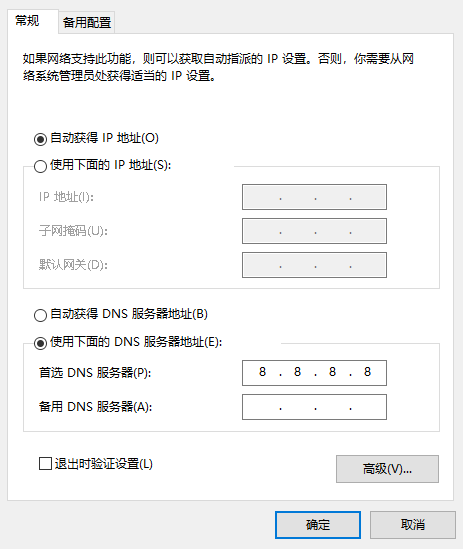Click last octet of 备用 DNS 服务器
Image resolution: width=463 pixels, height=549 pixels.
[367, 407]
